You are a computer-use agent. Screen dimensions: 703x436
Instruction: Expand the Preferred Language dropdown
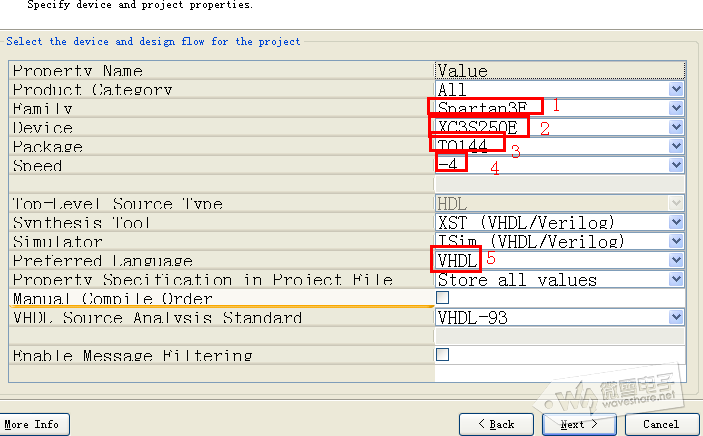676,260
